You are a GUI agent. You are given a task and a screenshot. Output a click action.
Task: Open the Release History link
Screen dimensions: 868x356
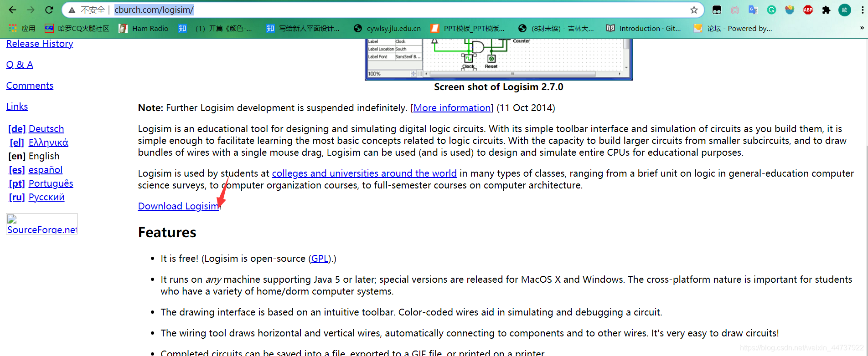click(x=40, y=44)
